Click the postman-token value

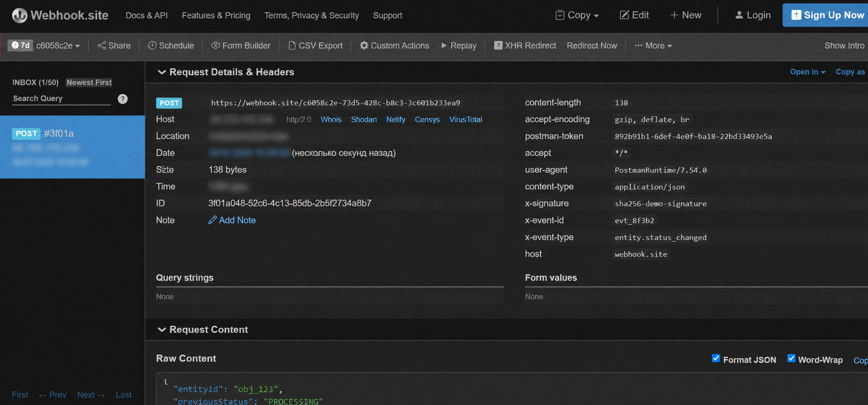[x=693, y=136]
